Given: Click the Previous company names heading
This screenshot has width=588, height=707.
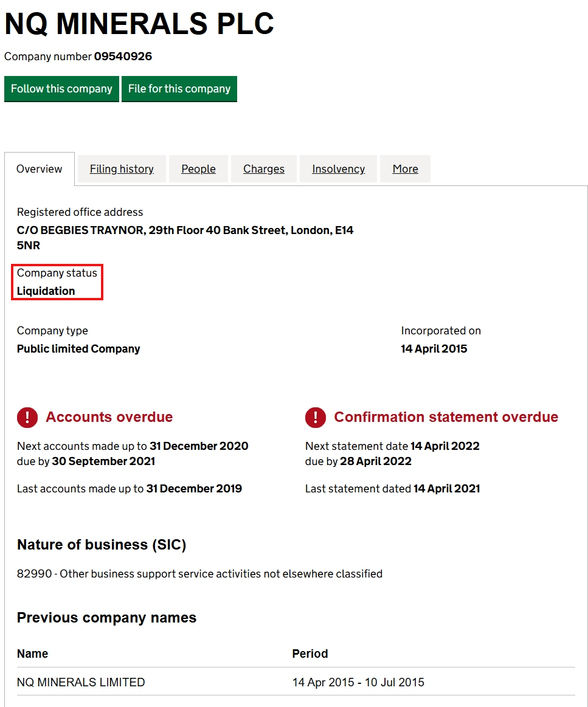Looking at the screenshot, I should 107,618.
